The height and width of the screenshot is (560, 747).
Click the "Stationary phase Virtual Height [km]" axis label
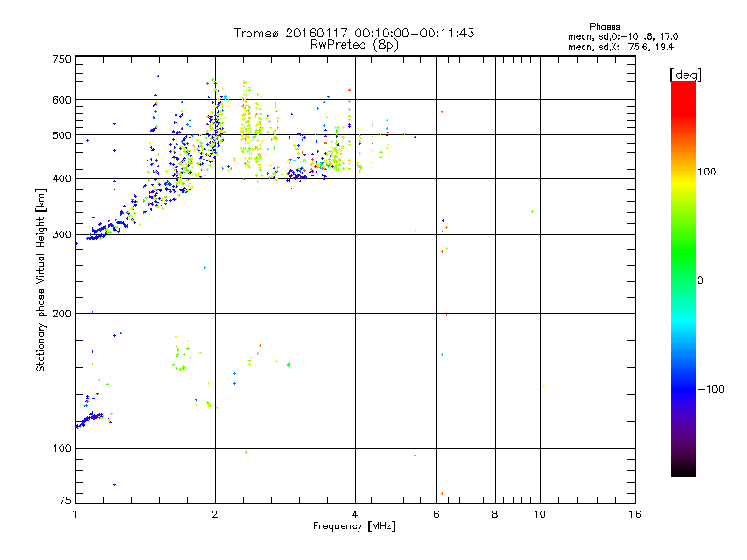pos(40,280)
